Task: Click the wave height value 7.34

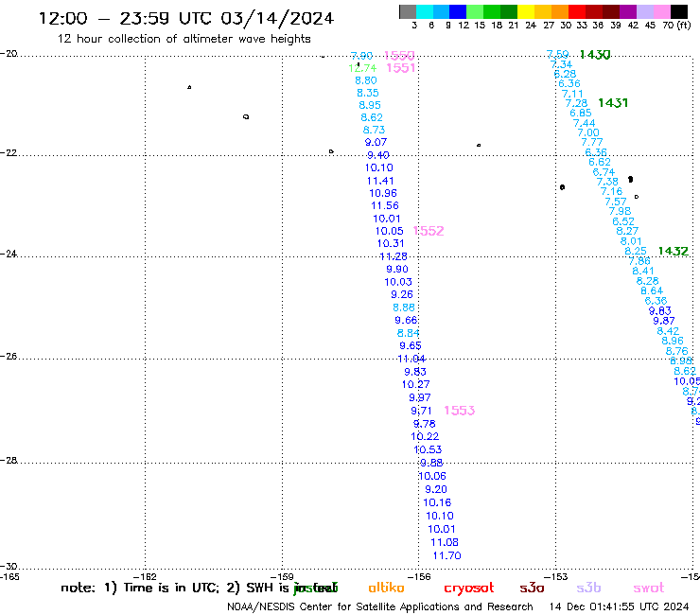Action: pos(561,64)
